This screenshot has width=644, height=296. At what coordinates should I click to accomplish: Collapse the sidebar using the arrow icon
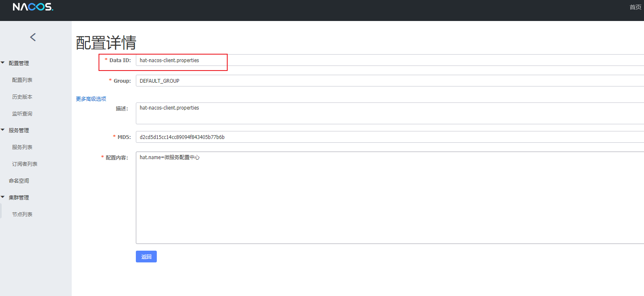(x=33, y=37)
